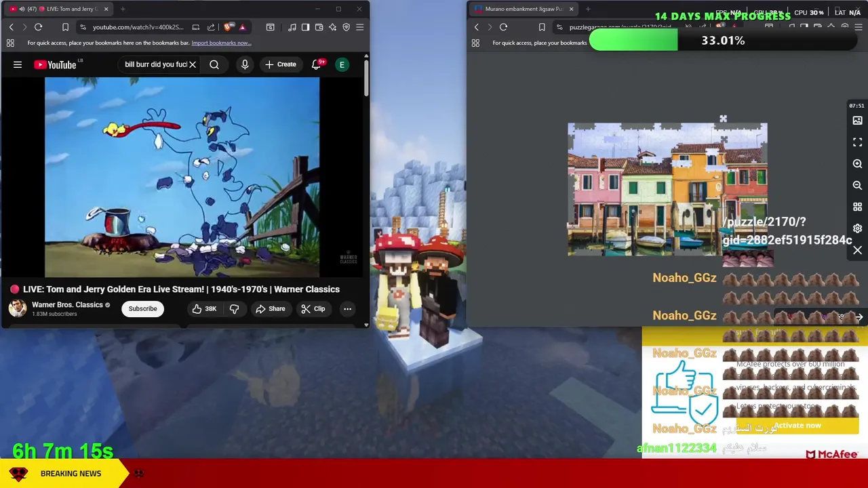The height and width of the screenshot is (488, 868).
Task: Close the puzzle side toolbar
Action: [857, 250]
